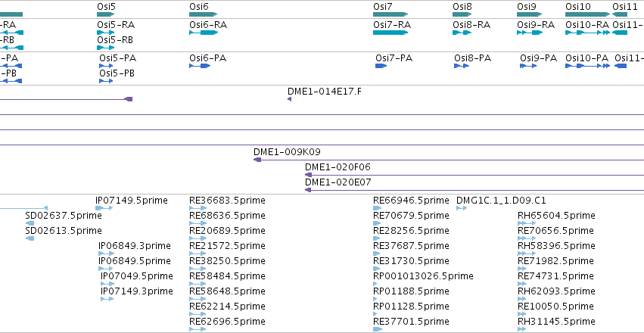The image size is (644, 333).
Task: Pick EST RE31730.5prime
Action: [378, 269]
